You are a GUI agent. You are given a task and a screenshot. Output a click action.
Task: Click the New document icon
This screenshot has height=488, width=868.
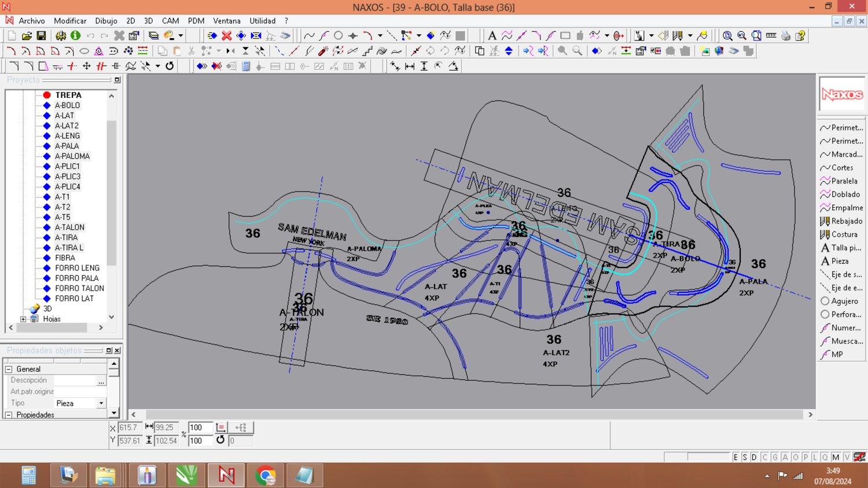(12, 36)
